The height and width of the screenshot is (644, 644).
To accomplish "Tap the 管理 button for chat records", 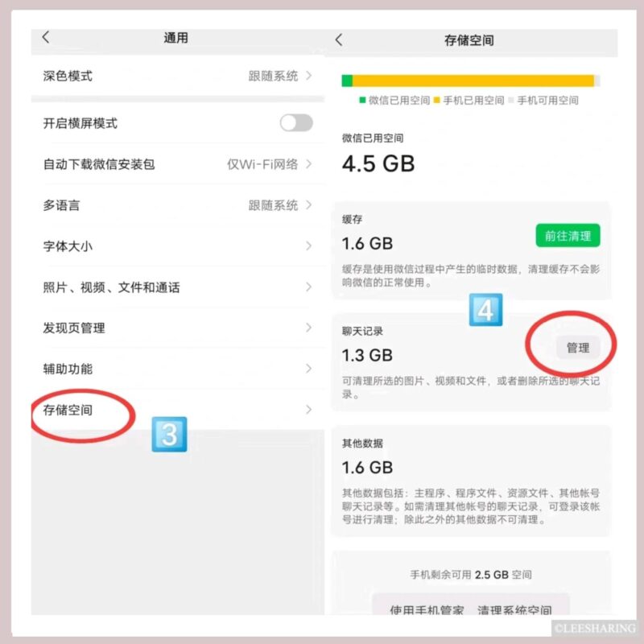I will pos(578,348).
